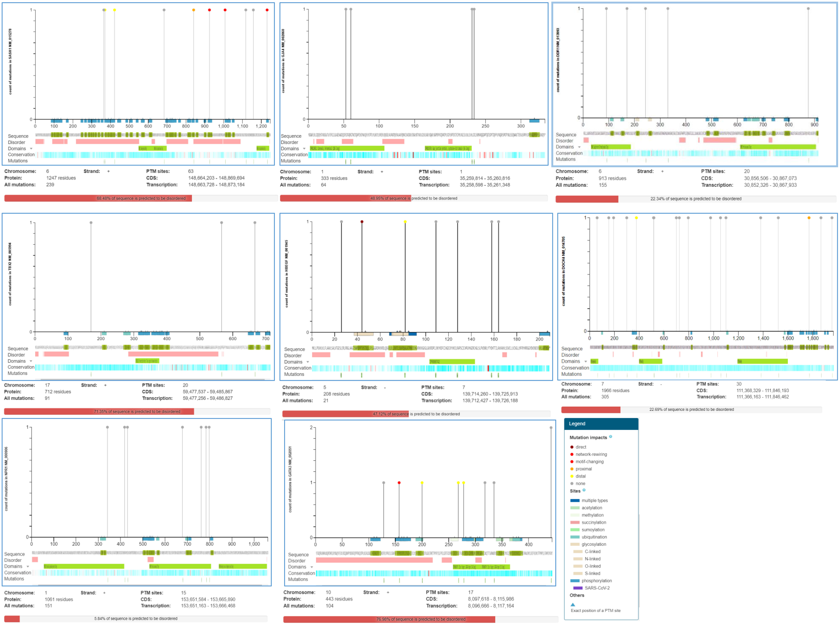The image size is (840, 625).
Task: Click the Legend panel header
Action: (601, 424)
